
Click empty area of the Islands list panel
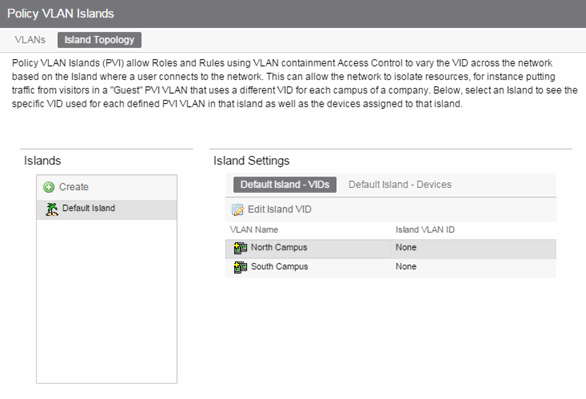tap(107, 301)
